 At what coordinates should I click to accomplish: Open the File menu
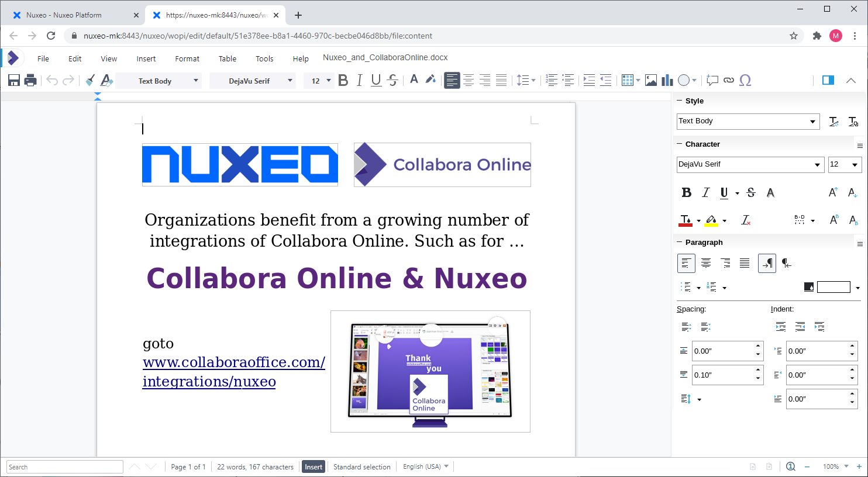point(43,58)
